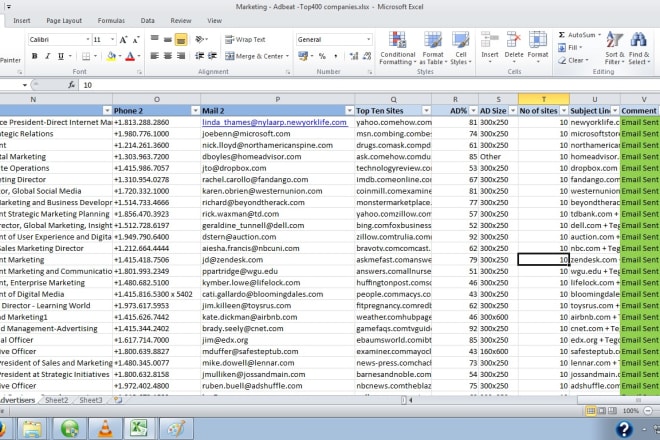
Task: Open the Mail 2 column filter dropdown
Action: (347, 109)
